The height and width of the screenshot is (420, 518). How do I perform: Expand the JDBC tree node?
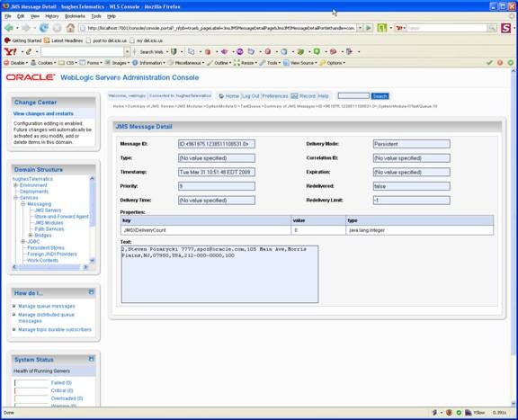coord(23,242)
